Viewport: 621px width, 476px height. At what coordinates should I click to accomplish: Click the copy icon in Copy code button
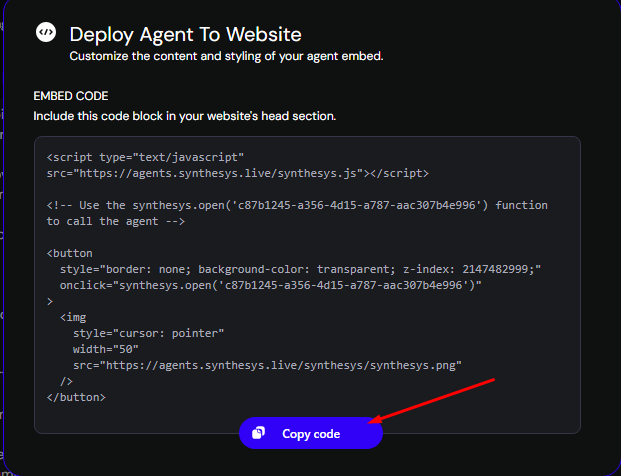click(259, 433)
